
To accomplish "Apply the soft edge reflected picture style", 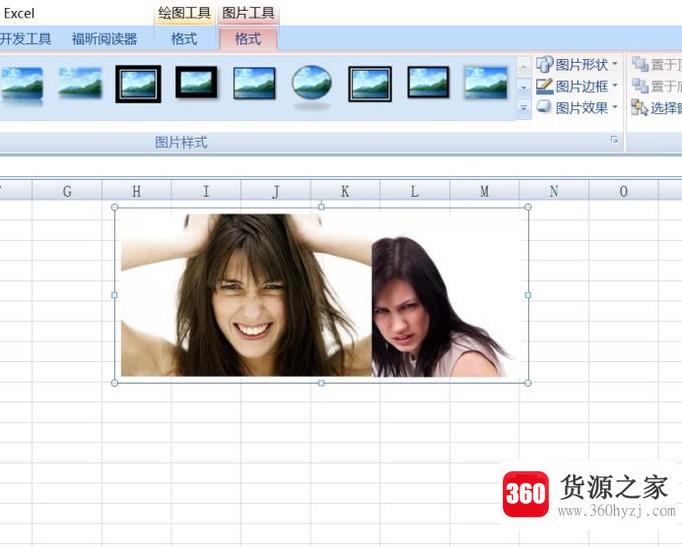I will 22,85.
